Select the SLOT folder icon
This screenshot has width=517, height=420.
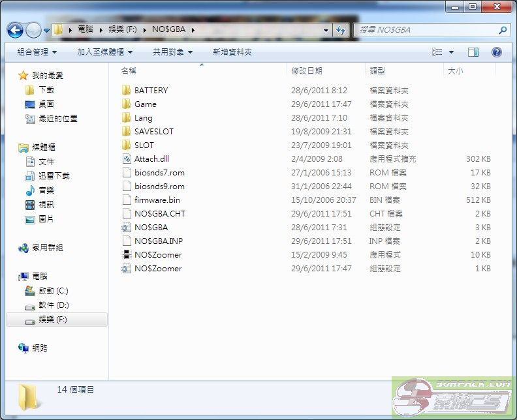pyautogui.click(x=126, y=145)
